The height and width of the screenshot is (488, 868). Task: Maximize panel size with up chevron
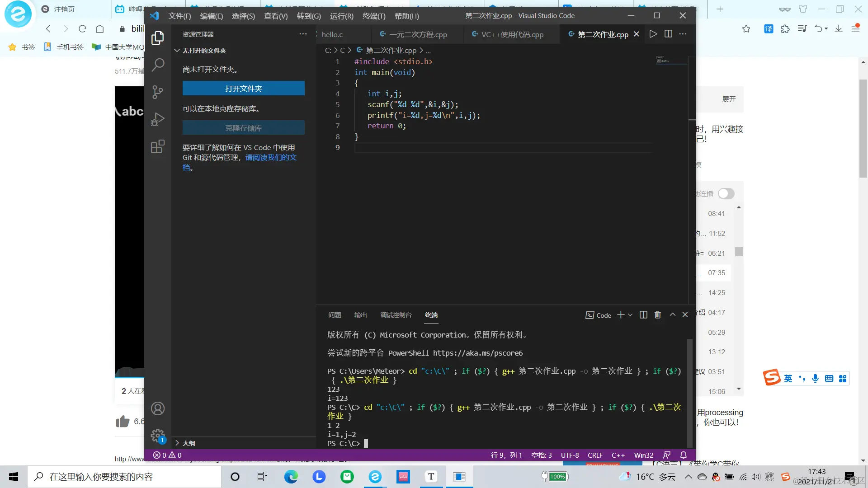click(672, 315)
